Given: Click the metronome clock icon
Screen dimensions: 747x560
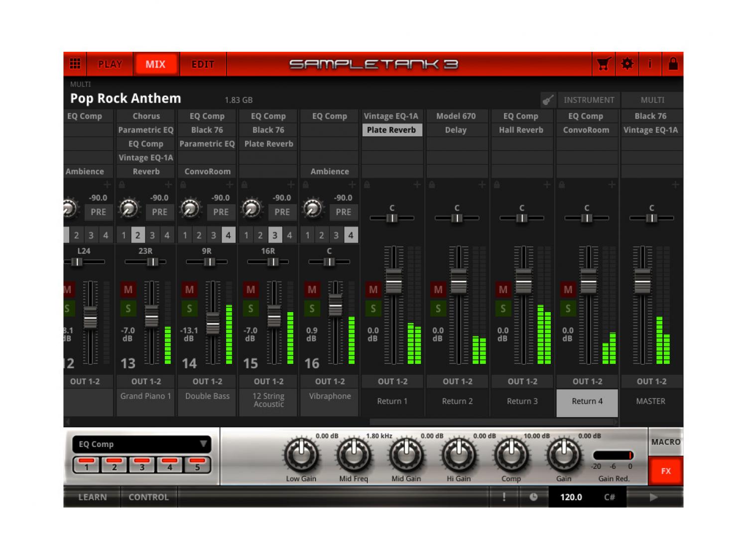Looking at the screenshot, I should (533, 497).
